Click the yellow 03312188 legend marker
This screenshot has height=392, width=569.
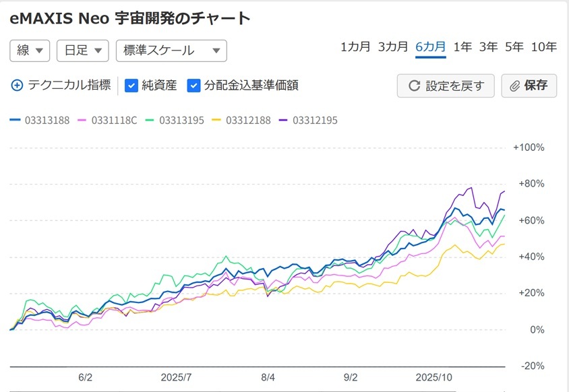216,121
